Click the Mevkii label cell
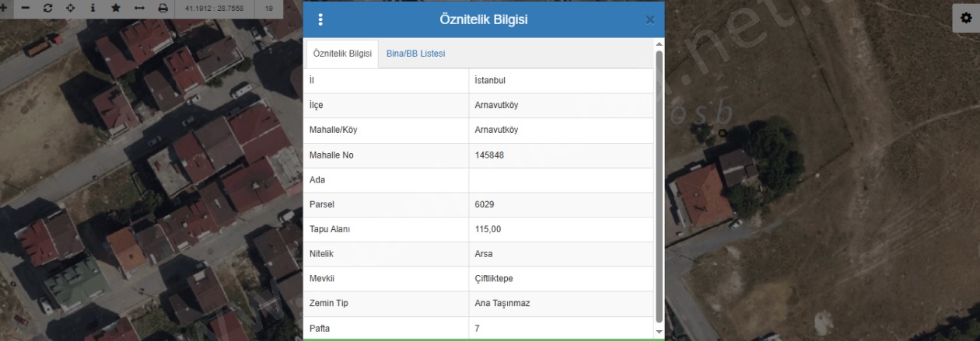 pyautogui.click(x=386, y=280)
